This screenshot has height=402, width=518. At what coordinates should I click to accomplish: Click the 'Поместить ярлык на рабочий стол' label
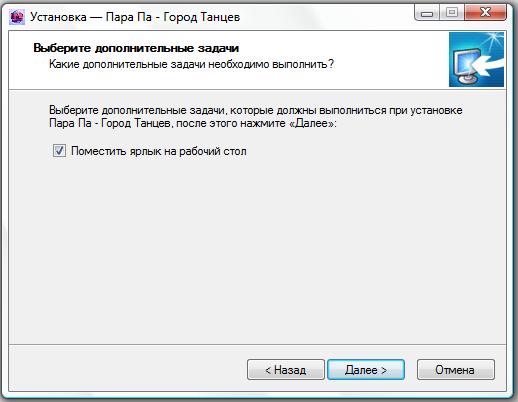tap(159, 151)
